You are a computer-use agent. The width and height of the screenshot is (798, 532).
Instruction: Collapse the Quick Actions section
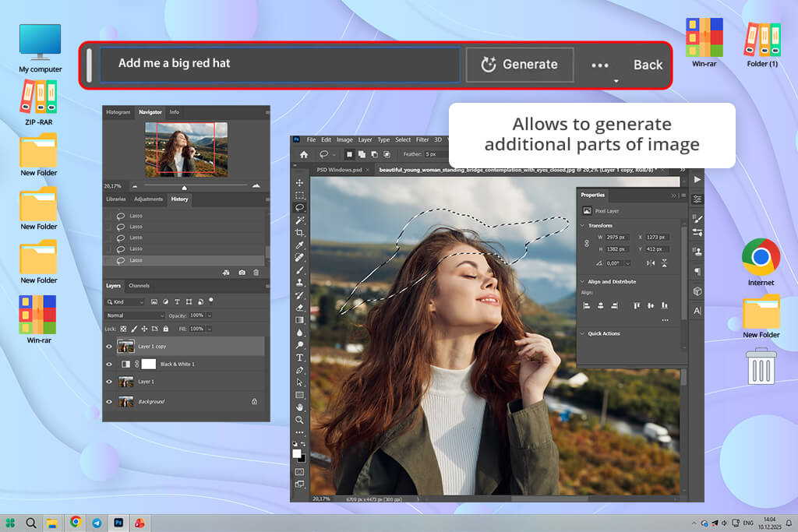tap(583, 333)
